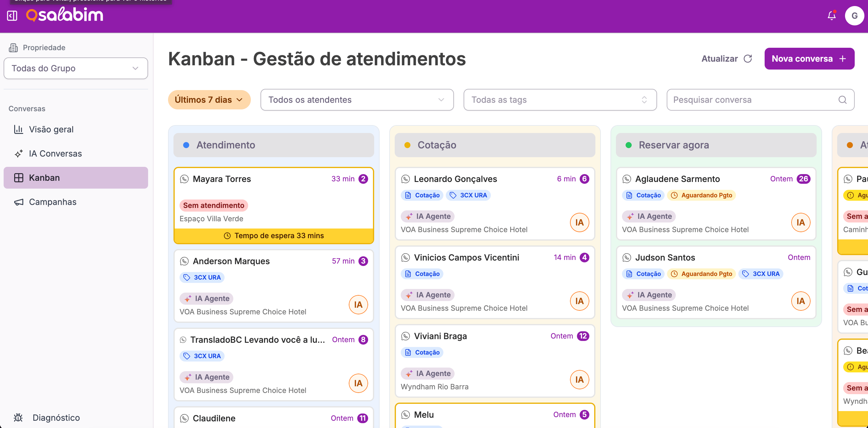Click the Campanhas megaphone icon

point(18,202)
